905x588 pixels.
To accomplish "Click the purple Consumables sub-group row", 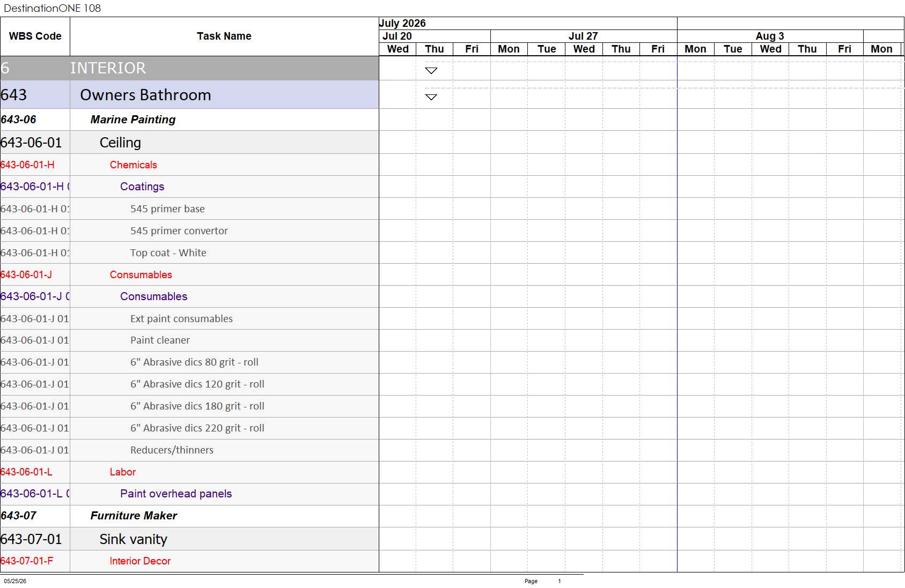I will coord(189,296).
